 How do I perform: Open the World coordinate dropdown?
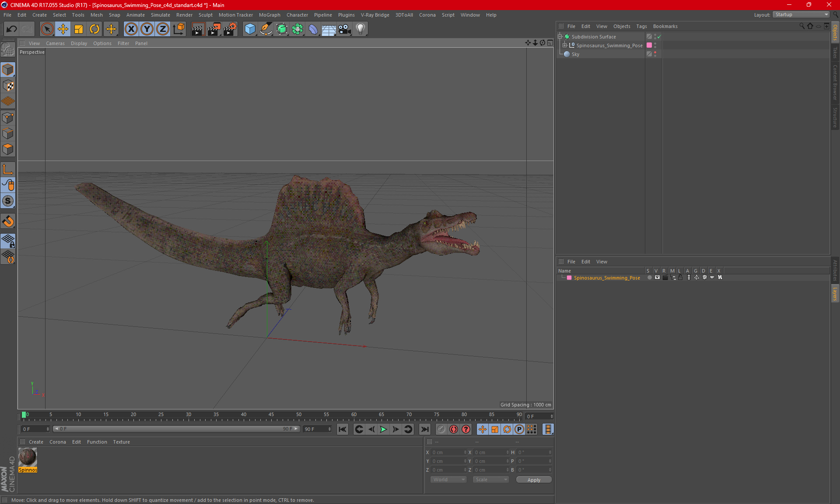(448, 479)
